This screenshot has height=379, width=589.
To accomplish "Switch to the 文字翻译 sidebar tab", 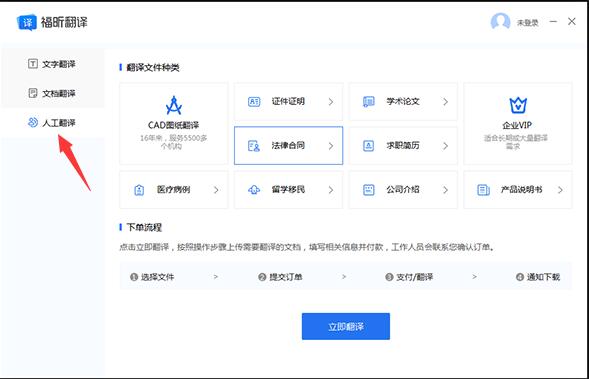I will (x=52, y=64).
